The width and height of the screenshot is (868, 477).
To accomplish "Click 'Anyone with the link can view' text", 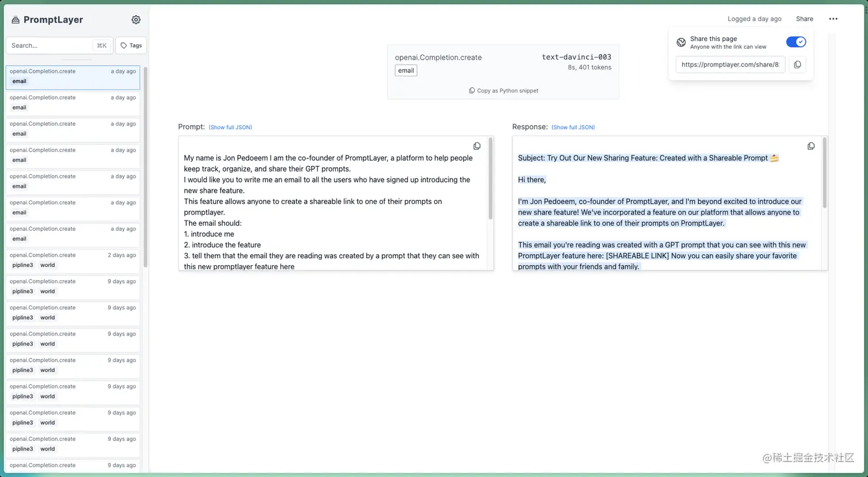I will [728, 47].
